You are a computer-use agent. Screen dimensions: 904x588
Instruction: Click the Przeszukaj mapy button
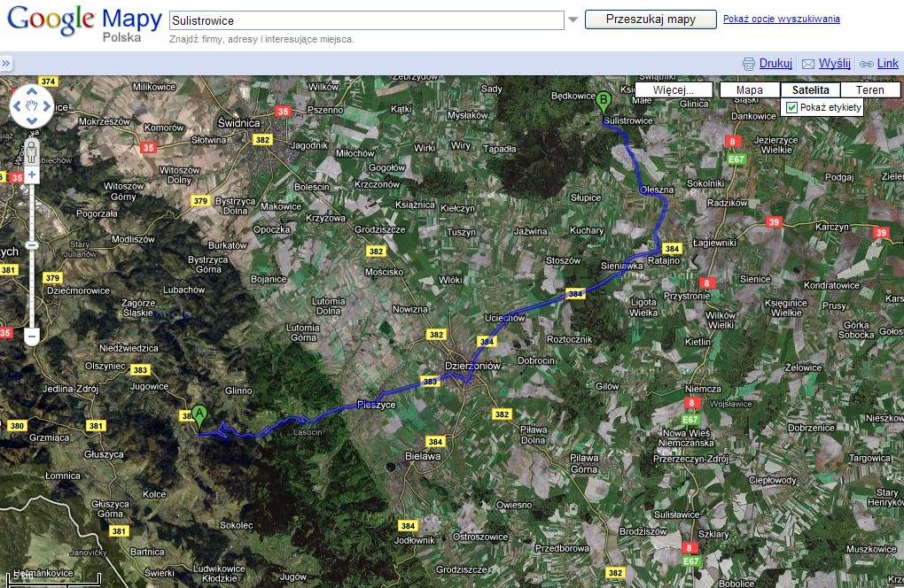coord(651,19)
